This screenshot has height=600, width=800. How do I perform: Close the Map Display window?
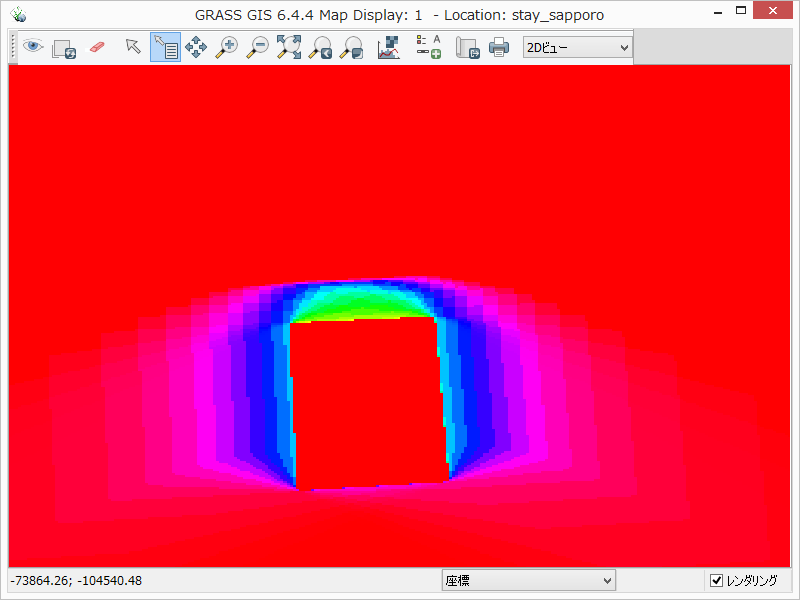click(772, 10)
